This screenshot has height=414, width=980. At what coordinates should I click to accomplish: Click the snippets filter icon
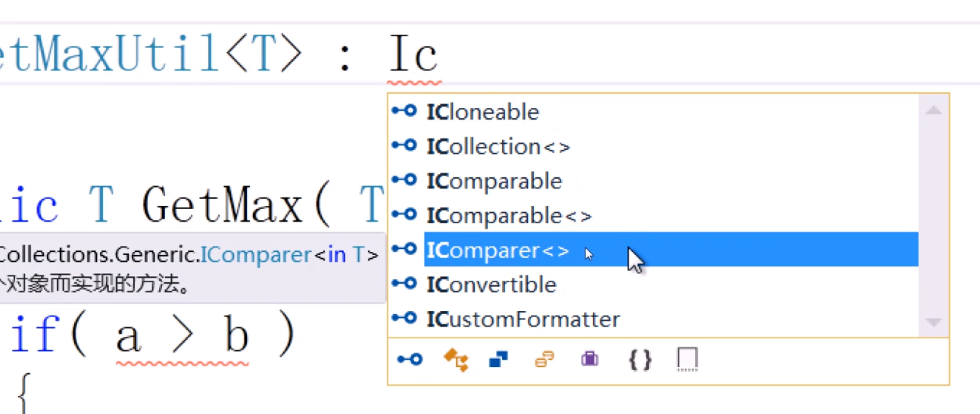coord(686,360)
